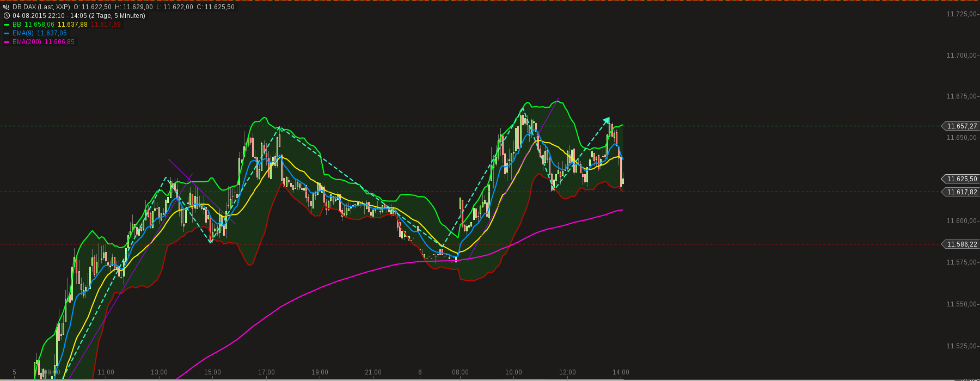Click the 12:00 time axis label
The width and height of the screenshot is (980, 381).
pyautogui.click(x=567, y=372)
